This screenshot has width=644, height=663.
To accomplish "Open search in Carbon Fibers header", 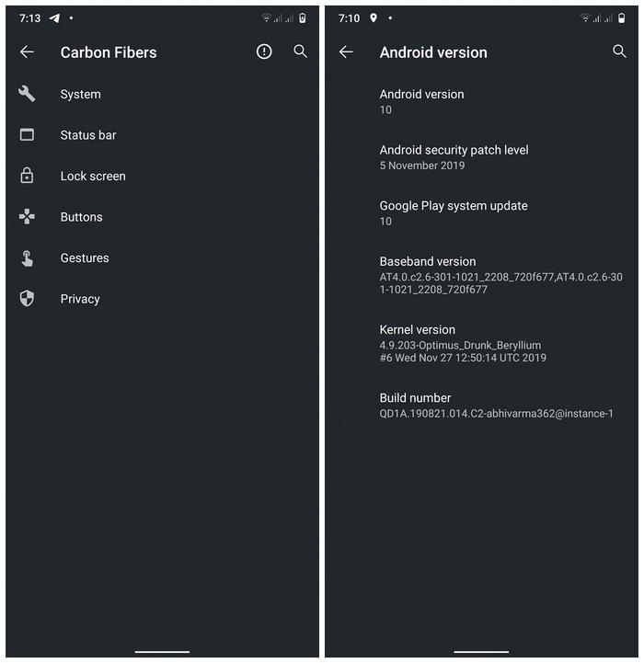I will pyautogui.click(x=301, y=51).
